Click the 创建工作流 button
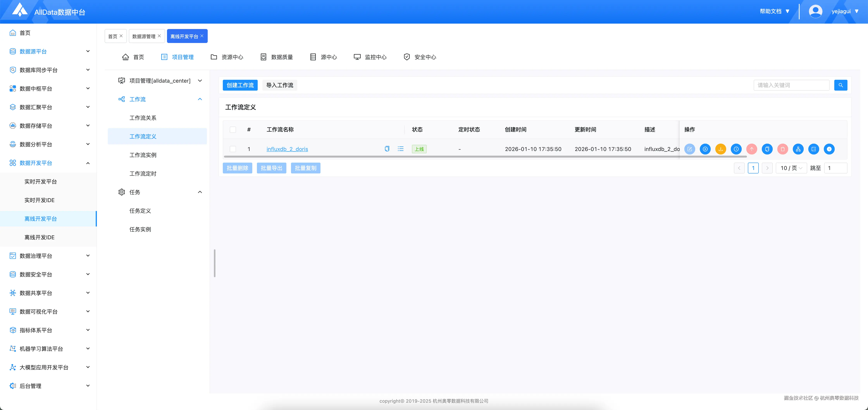This screenshot has width=868, height=410. point(240,85)
